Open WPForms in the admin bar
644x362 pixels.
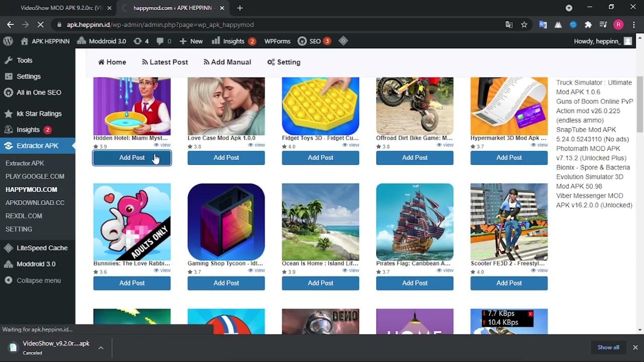277,41
